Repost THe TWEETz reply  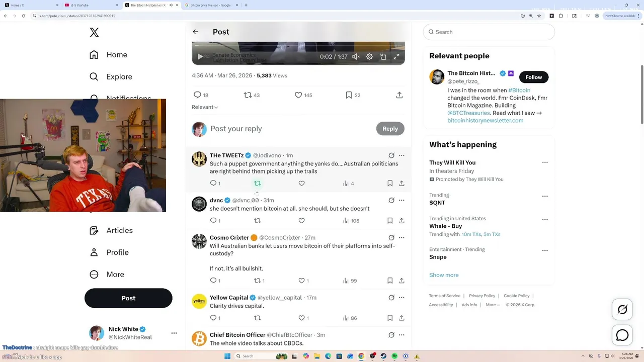(258, 184)
